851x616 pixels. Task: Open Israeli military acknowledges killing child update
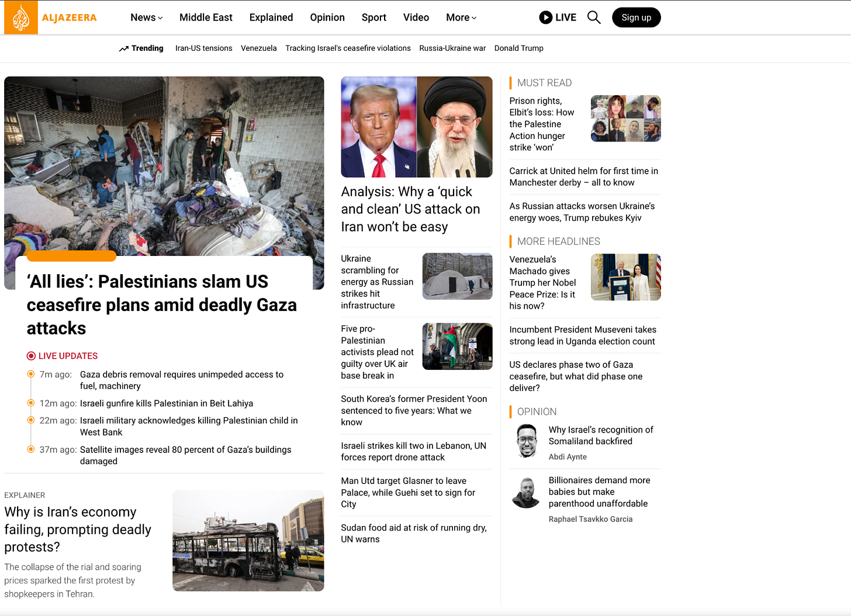pyautogui.click(x=189, y=427)
